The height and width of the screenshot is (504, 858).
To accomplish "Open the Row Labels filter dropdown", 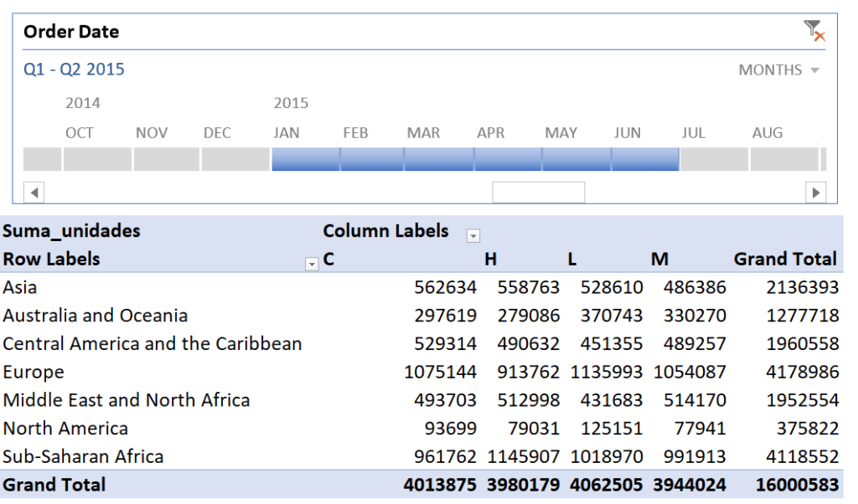I will pos(312,264).
